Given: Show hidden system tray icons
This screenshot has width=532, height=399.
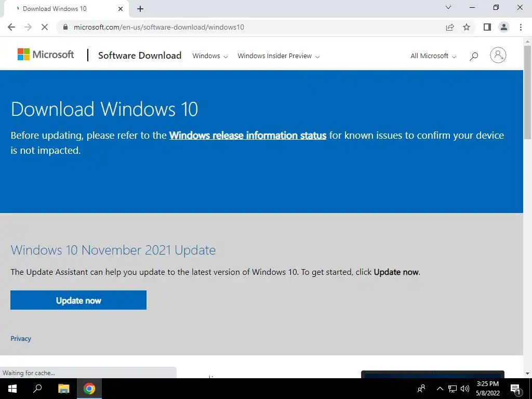Looking at the screenshot, I should 440,389.
